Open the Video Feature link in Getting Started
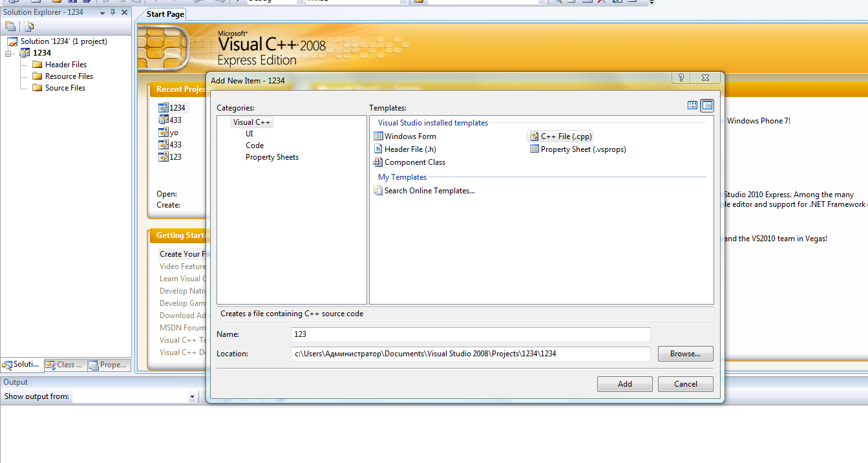Image resolution: width=868 pixels, height=463 pixels. pyautogui.click(x=182, y=266)
